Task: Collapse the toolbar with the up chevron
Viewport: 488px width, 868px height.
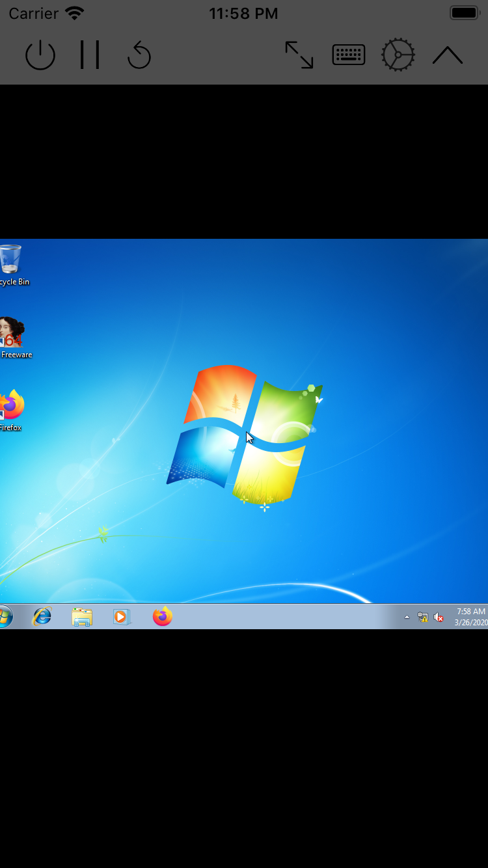Action: tap(448, 56)
